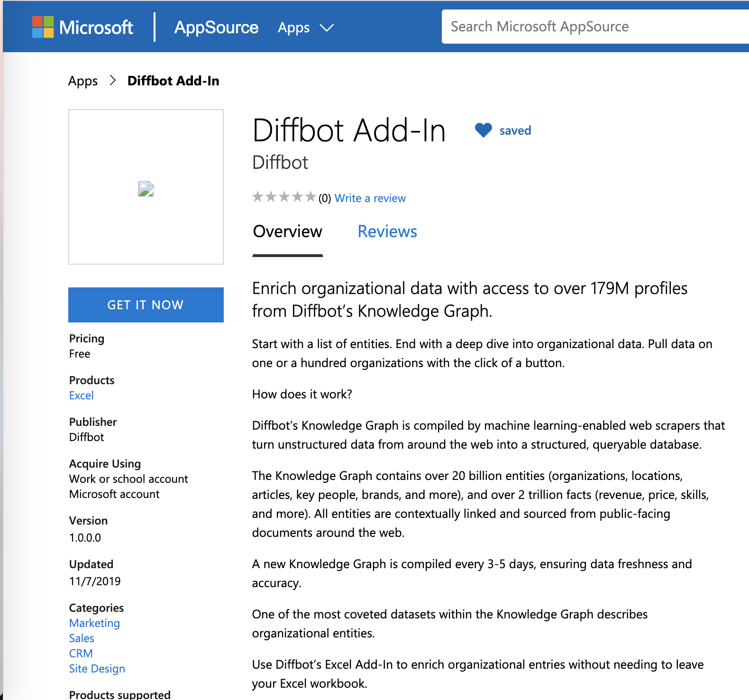The image size is (749, 700).
Task: Open Write a review link
Action: (x=370, y=198)
